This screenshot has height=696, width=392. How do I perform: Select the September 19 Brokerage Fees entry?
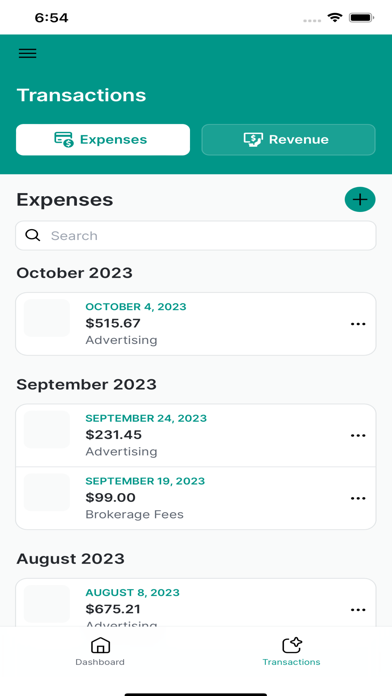pos(196,498)
